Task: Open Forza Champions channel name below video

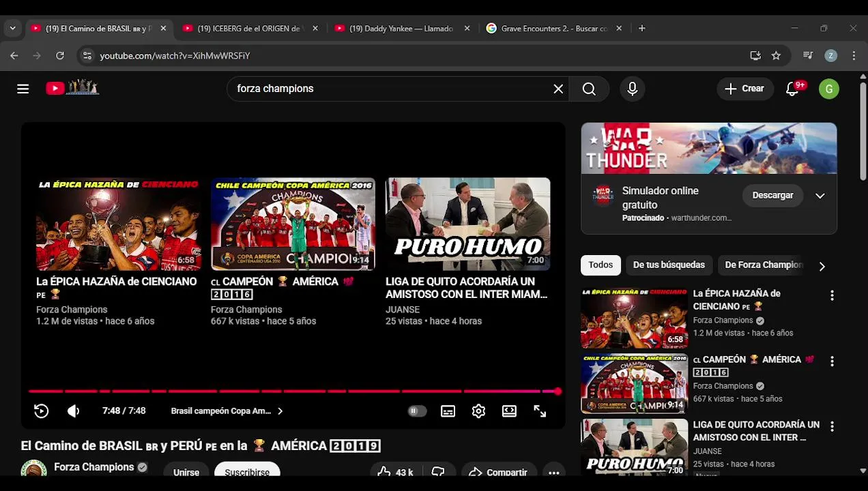Action: pyautogui.click(x=93, y=467)
